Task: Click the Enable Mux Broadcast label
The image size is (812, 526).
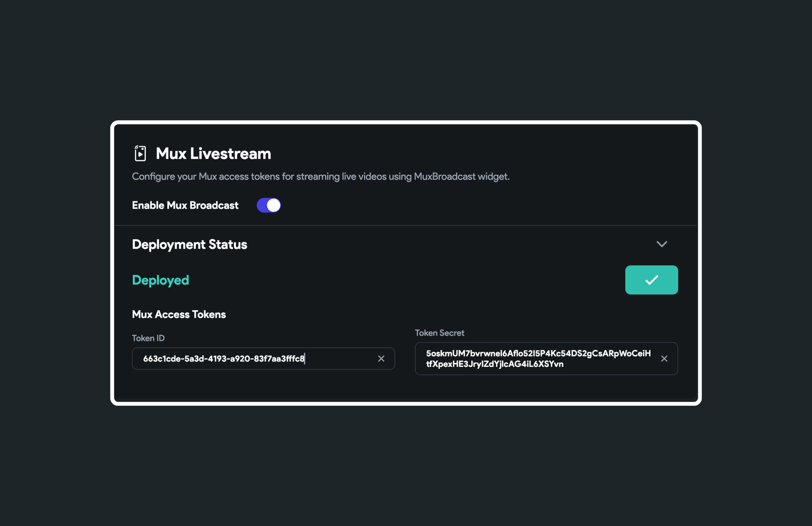Action: point(185,205)
